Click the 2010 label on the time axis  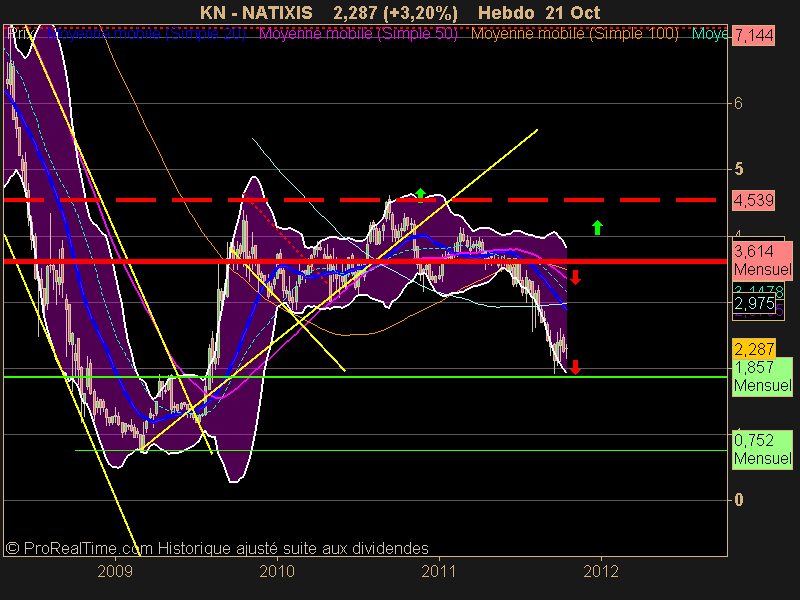(x=277, y=571)
